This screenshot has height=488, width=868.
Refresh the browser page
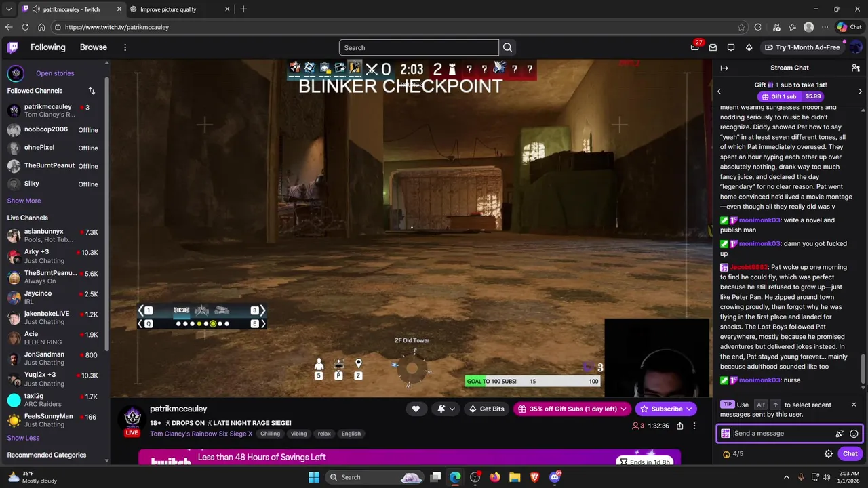[25, 27]
